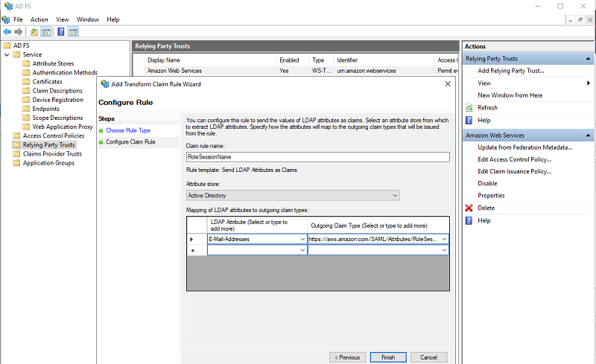The height and width of the screenshot is (364, 596).
Task: Select the Claim Descriptions tree item
Action: [57, 91]
